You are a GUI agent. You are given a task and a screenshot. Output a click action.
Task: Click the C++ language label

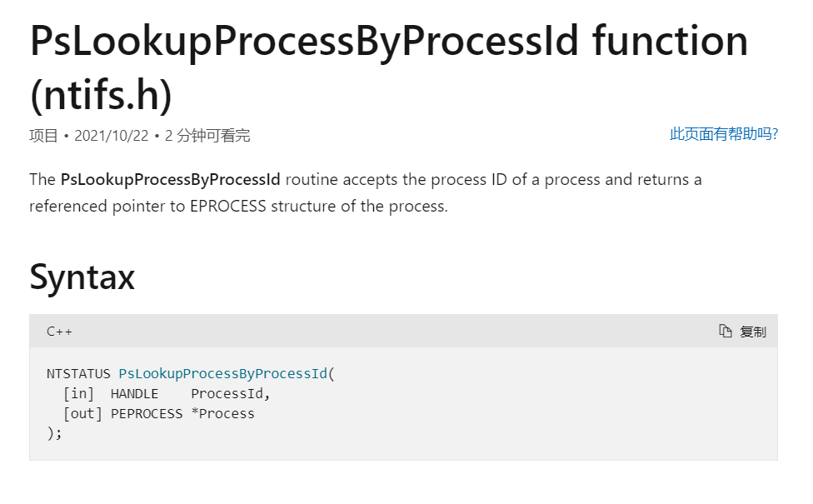[59, 332]
